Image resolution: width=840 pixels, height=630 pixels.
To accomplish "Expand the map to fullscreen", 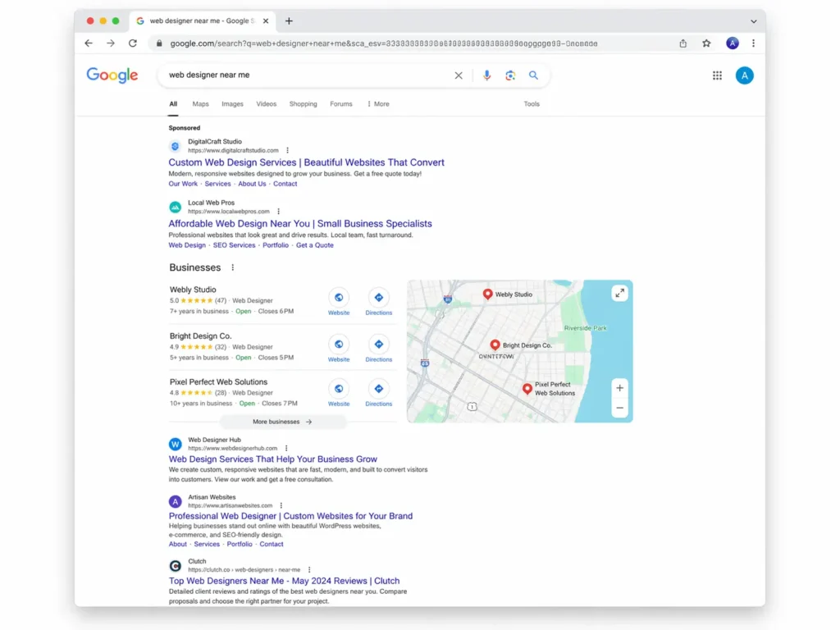I will tap(620, 293).
